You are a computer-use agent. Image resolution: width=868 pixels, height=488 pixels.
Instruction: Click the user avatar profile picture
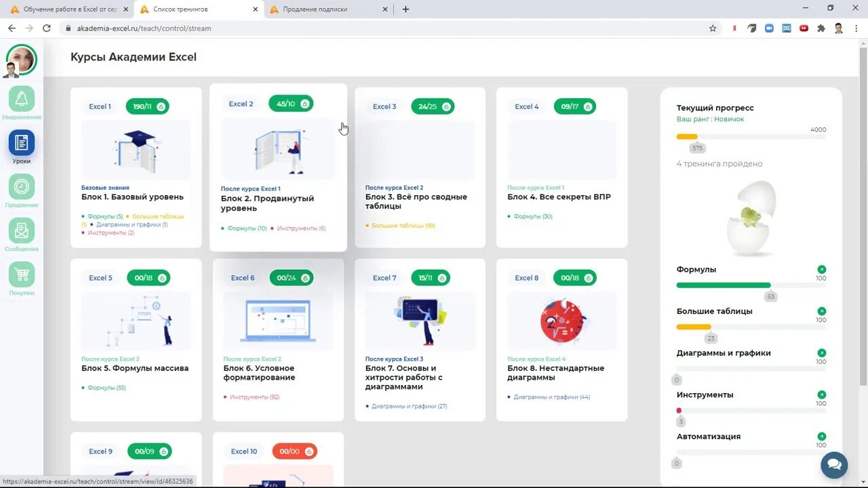[22, 60]
